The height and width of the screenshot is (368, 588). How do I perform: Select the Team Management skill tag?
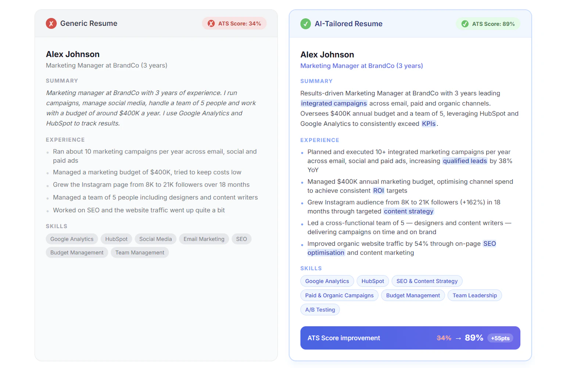(x=140, y=253)
